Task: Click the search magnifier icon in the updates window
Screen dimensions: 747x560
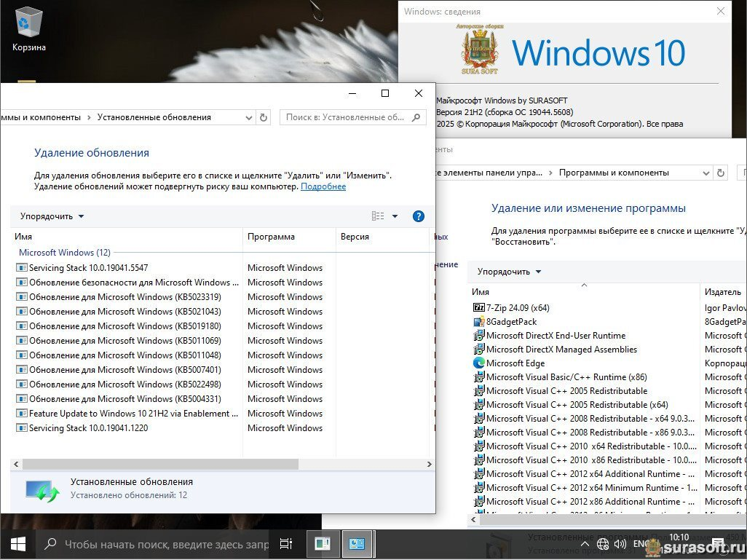Action: click(x=416, y=117)
